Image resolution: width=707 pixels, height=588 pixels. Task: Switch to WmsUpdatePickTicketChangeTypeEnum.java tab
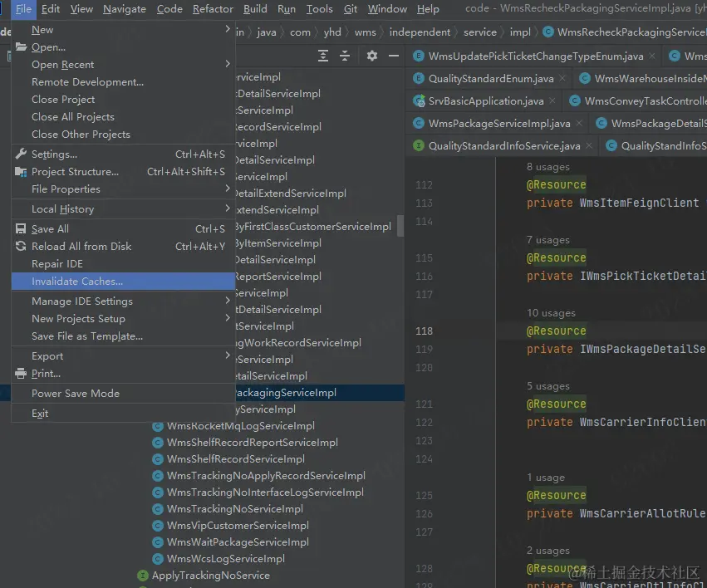tap(536, 56)
